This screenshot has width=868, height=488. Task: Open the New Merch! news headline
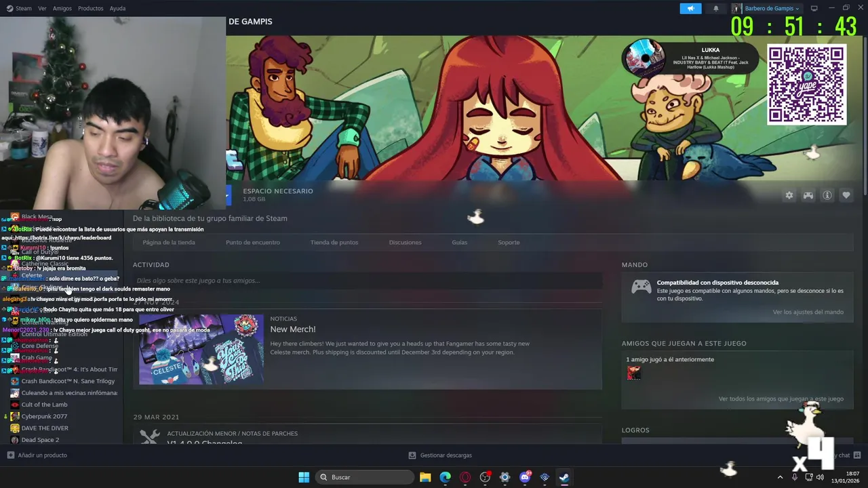tap(293, 329)
